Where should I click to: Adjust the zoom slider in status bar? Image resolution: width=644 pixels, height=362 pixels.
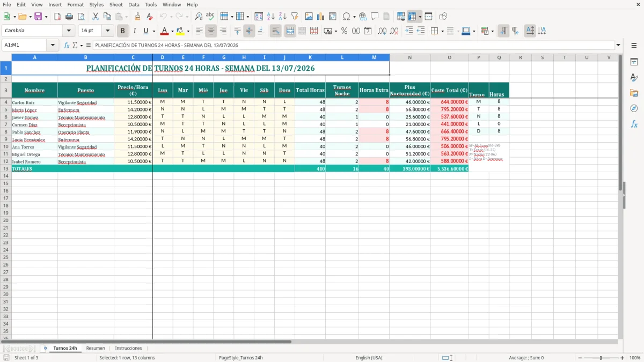pyautogui.click(x=601, y=358)
